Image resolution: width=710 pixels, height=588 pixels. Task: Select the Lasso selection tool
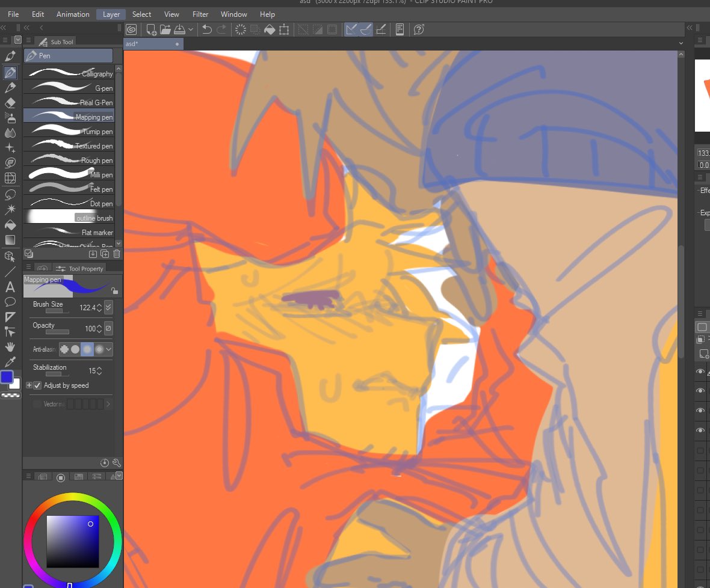point(10,194)
